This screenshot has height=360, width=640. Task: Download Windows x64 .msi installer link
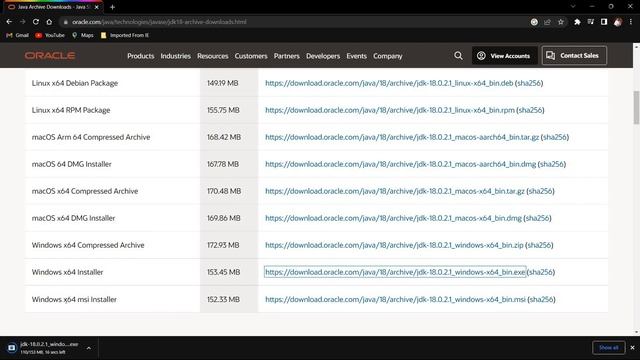[396, 300]
